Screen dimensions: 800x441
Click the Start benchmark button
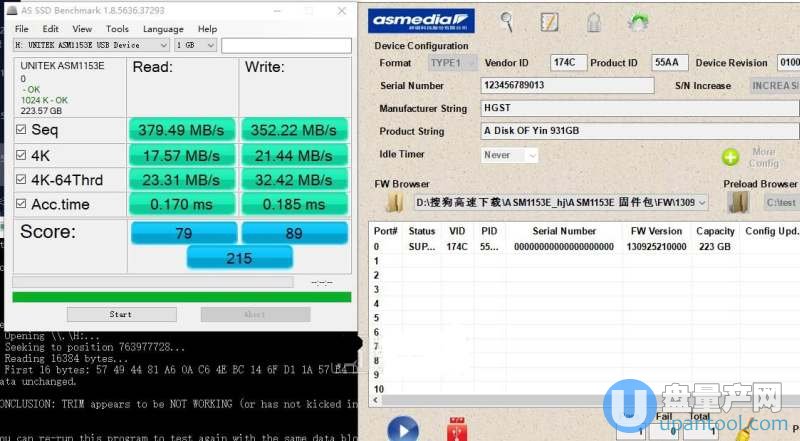pos(120,314)
